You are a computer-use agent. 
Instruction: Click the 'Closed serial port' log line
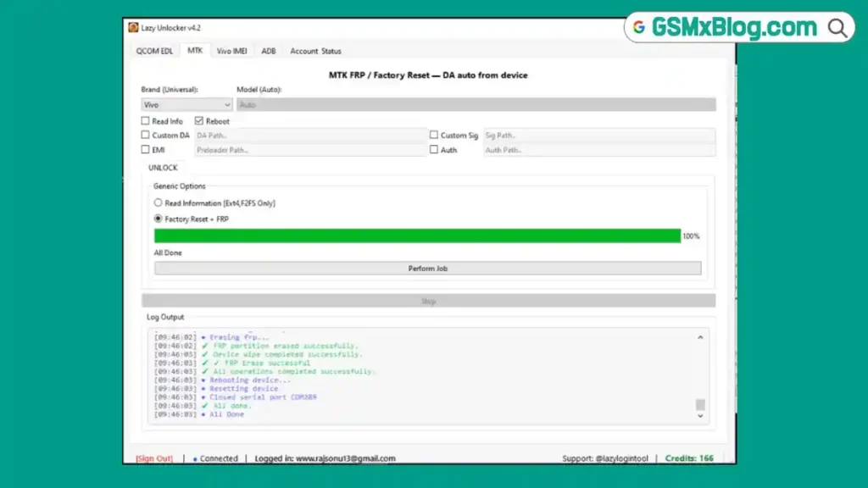tap(236, 397)
